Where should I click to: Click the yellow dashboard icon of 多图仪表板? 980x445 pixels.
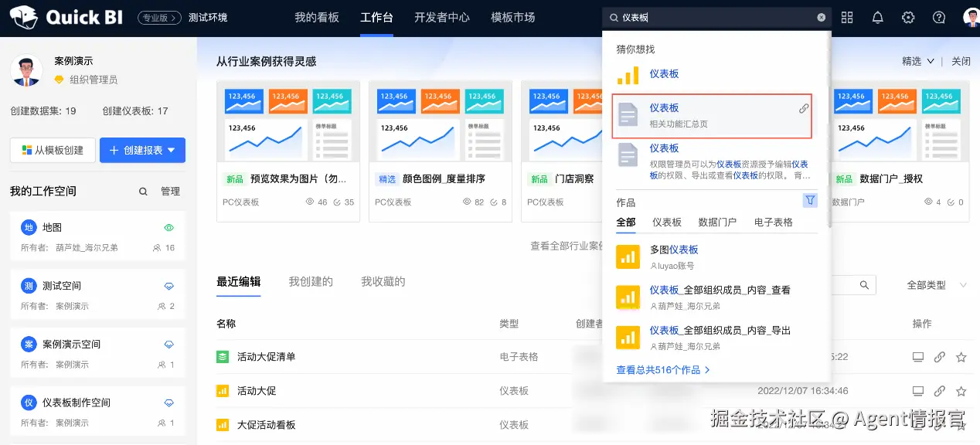click(628, 256)
